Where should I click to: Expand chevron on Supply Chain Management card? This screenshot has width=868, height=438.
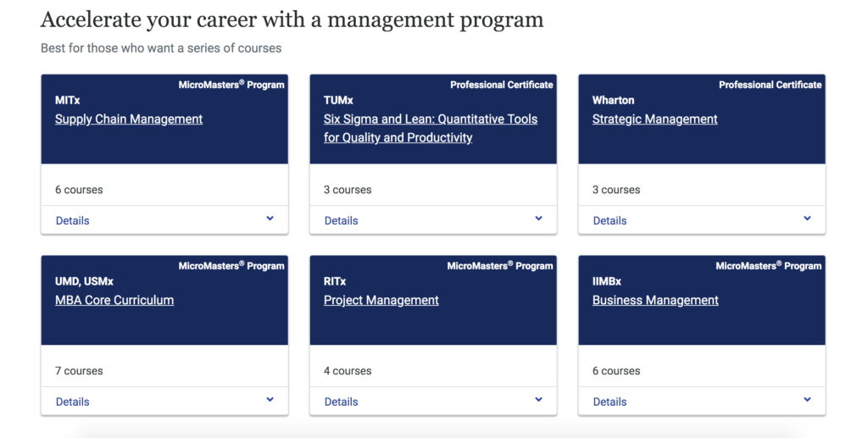click(270, 219)
